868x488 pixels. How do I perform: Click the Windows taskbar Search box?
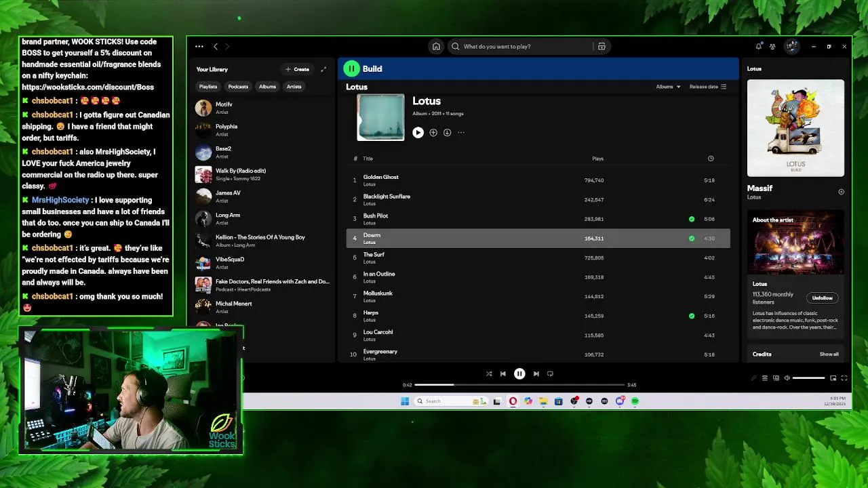(x=450, y=401)
